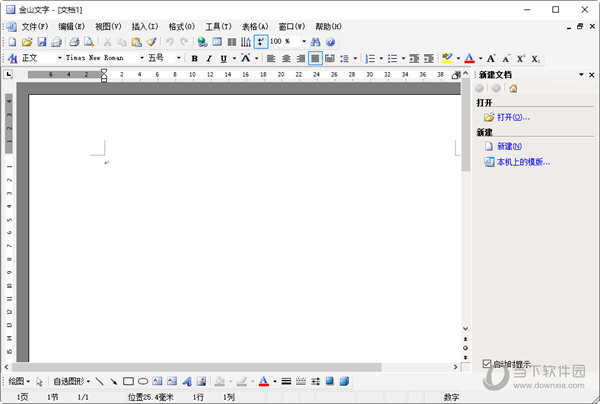This screenshot has height=404, width=600.
Task: Toggle italic formatting
Action: (209, 59)
